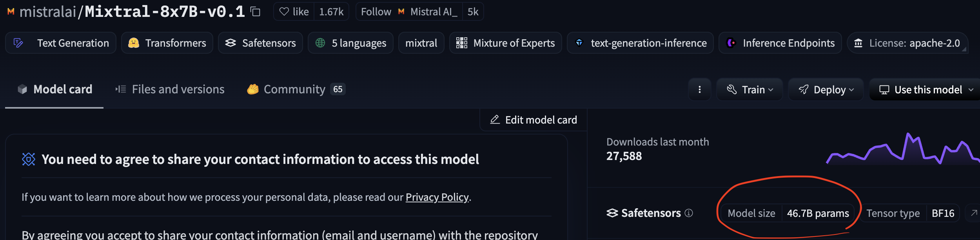Open the 1.67k likes count
The height and width of the screenshot is (240, 980).
pyautogui.click(x=331, y=12)
